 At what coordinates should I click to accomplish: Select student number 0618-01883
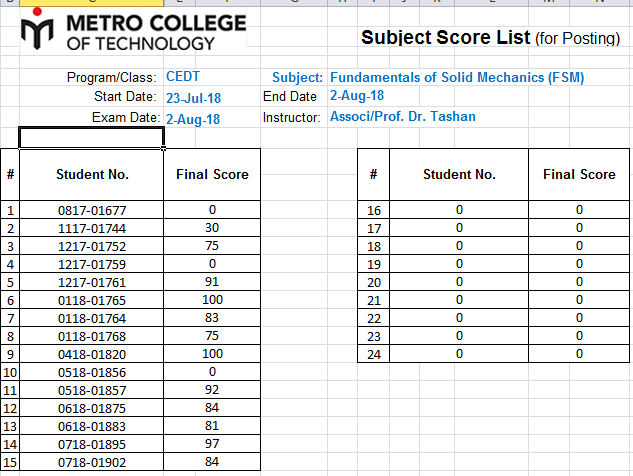(x=92, y=426)
